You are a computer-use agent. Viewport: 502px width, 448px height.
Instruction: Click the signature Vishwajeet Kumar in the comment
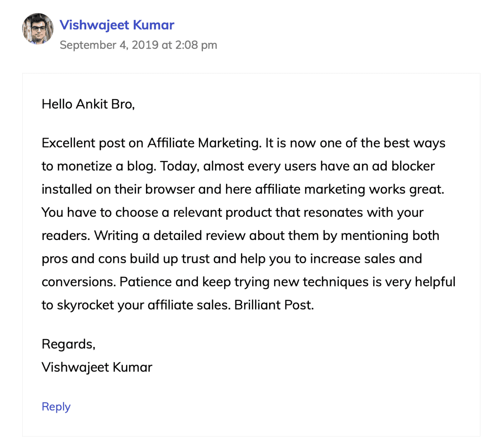point(97,367)
